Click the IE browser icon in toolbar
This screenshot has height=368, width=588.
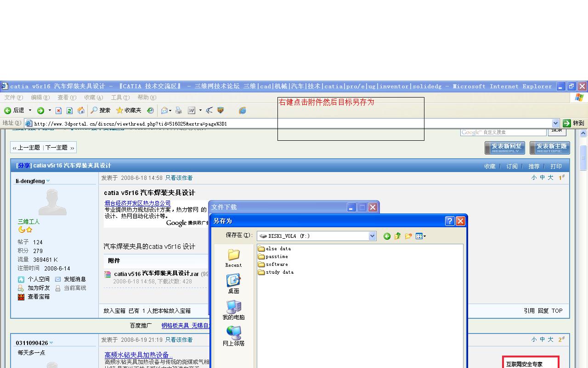coord(243,110)
